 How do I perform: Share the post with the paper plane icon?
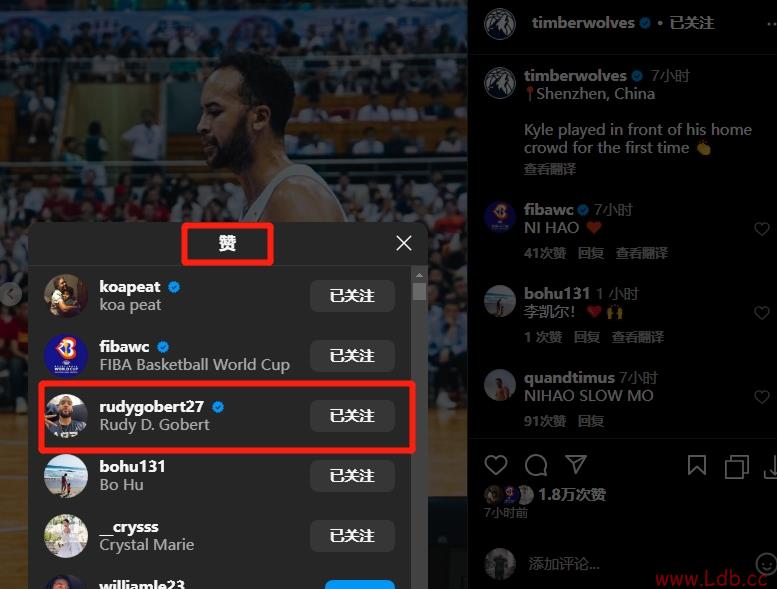(576, 464)
